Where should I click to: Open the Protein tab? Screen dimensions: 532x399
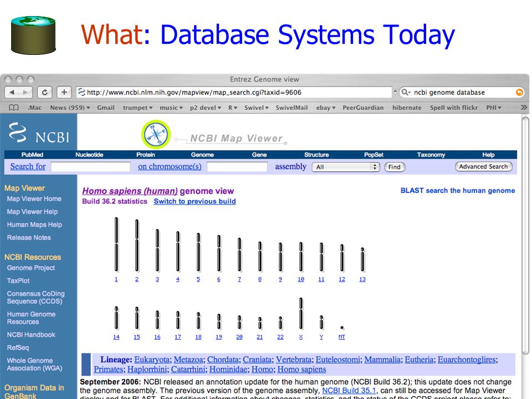click(x=146, y=155)
